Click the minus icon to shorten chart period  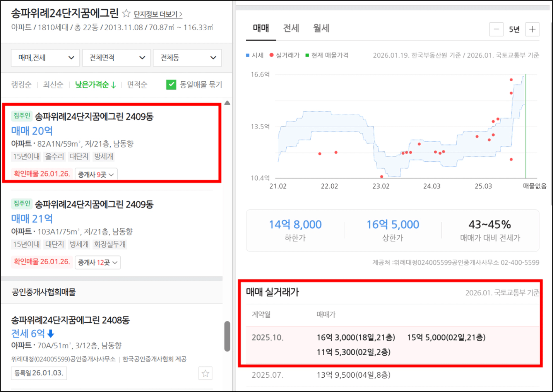pos(496,29)
